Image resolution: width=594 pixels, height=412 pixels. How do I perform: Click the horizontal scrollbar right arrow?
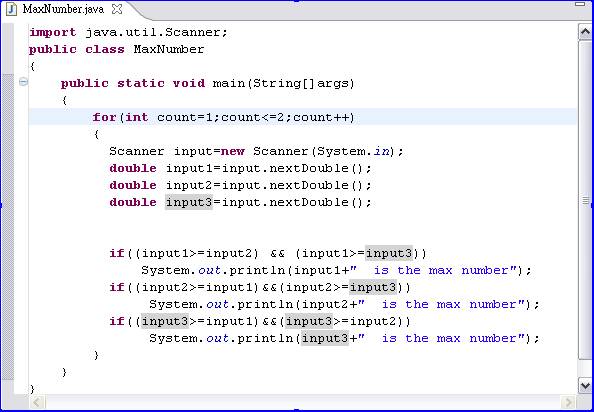pyautogui.click(x=568, y=401)
